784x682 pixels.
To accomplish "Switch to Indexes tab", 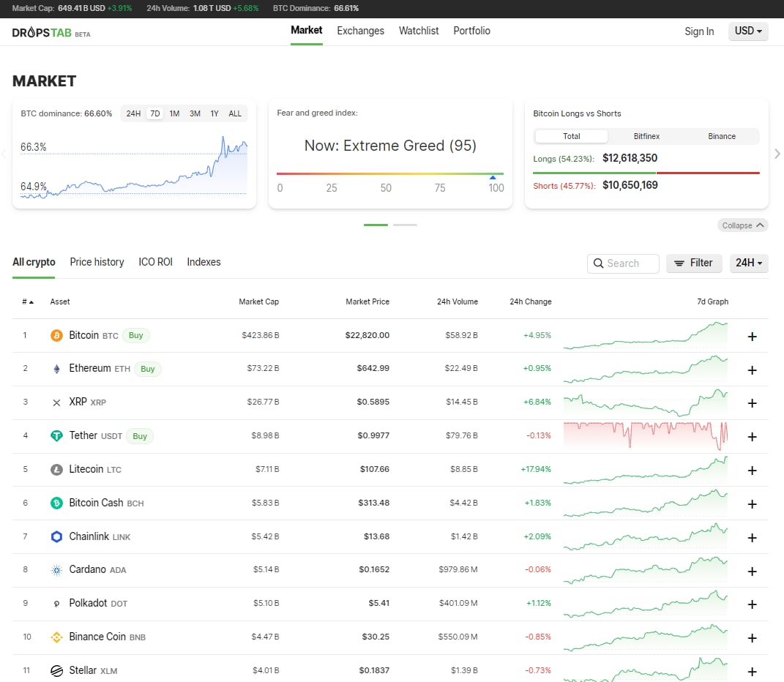I will (x=204, y=262).
